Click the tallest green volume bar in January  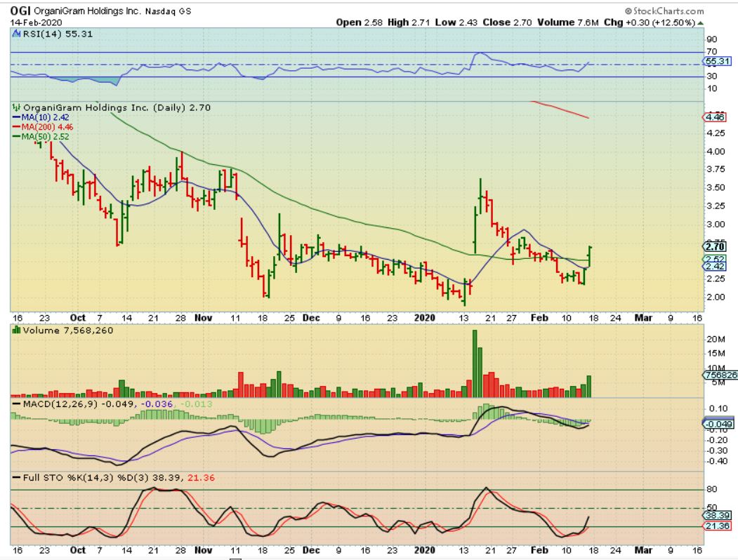[x=475, y=364]
